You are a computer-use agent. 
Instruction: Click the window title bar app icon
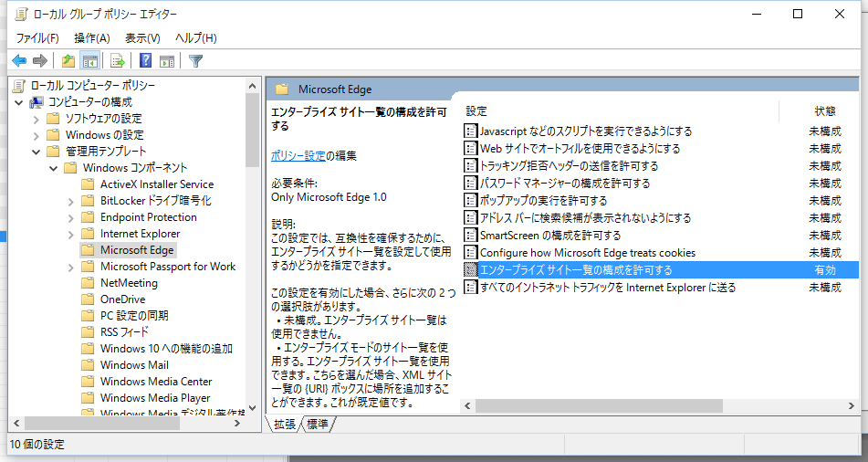pyautogui.click(x=21, y=14)
